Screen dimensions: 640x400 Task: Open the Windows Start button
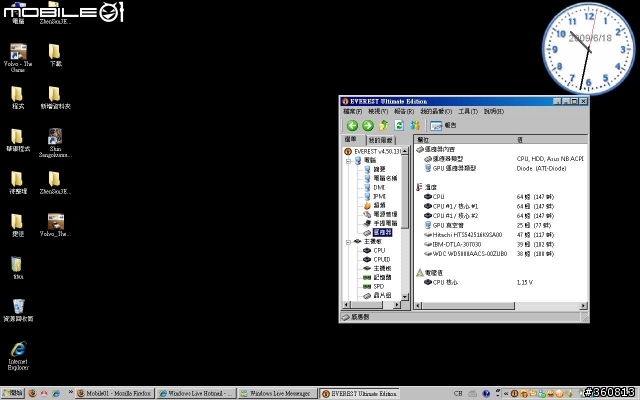(13, 393)
